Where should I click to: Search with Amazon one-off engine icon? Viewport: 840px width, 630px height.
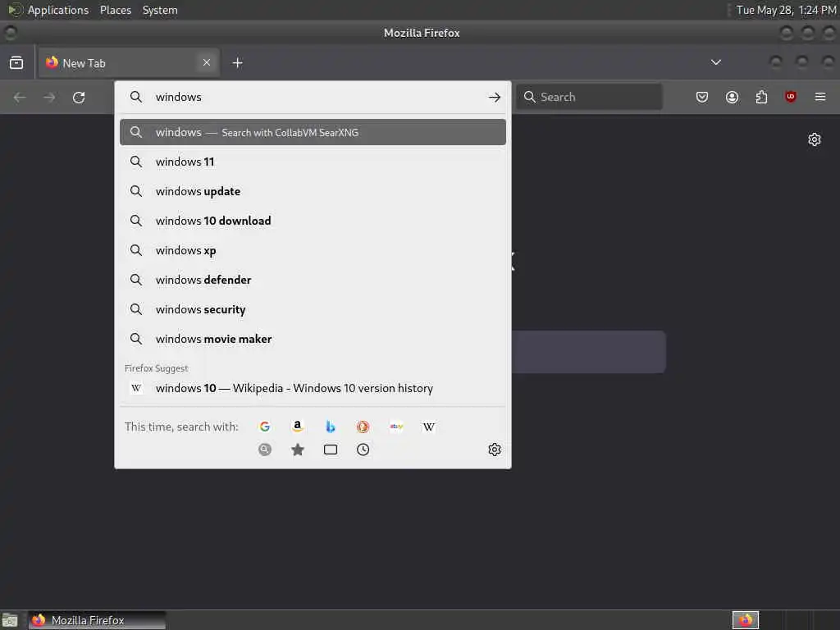297,427
